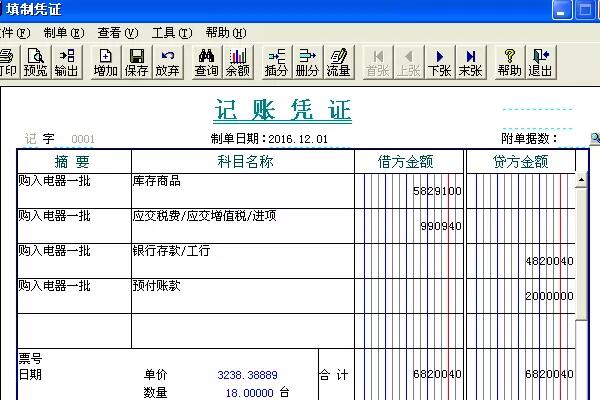Open the 工具 menu
This screenshot has height=400, width=600.
point(171,33)
